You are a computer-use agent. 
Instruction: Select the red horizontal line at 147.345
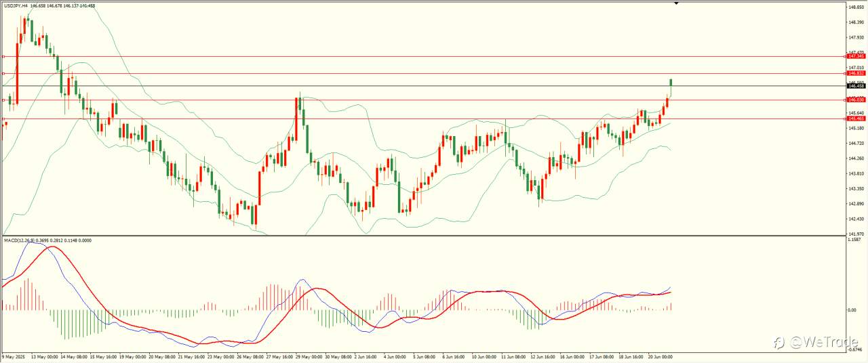(x=424, y=57)
